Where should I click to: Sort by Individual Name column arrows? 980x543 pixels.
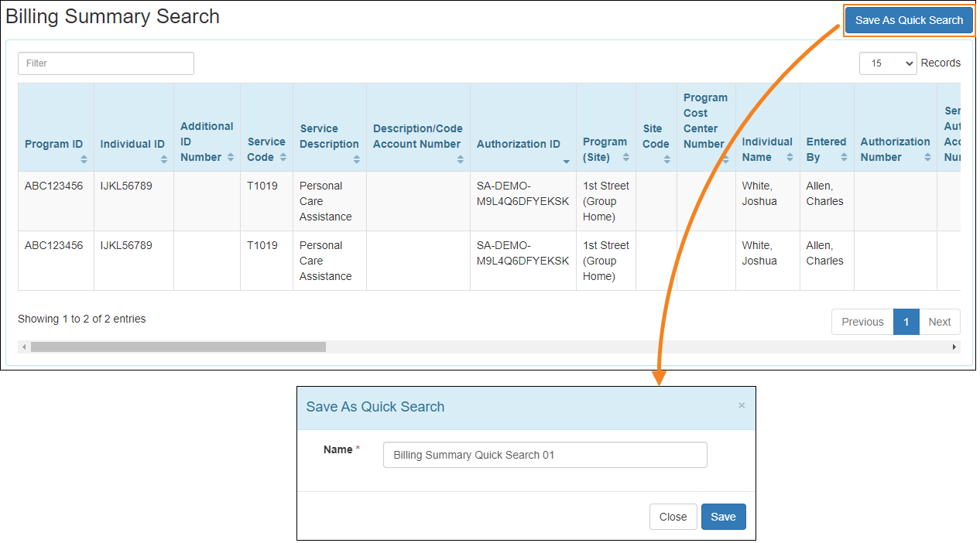(x=790, y=157)
